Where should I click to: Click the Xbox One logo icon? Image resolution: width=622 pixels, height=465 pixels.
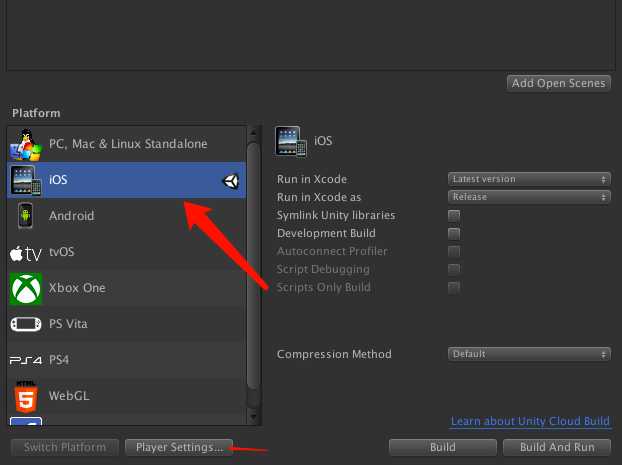click(x=26, y=288)
